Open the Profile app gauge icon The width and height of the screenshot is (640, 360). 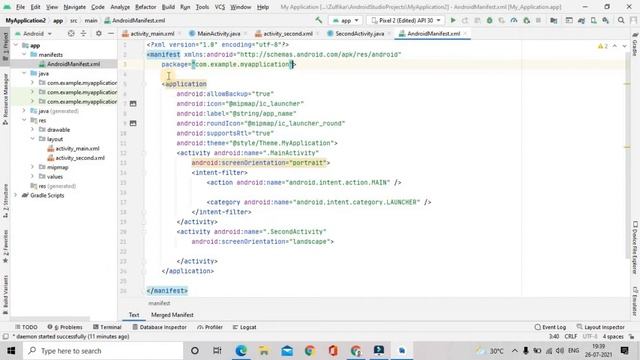[514, 20]
